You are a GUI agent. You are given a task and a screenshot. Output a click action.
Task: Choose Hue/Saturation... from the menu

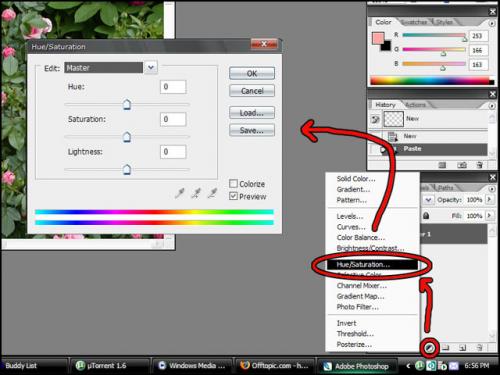pyautogui.click(x=372, y=265)
